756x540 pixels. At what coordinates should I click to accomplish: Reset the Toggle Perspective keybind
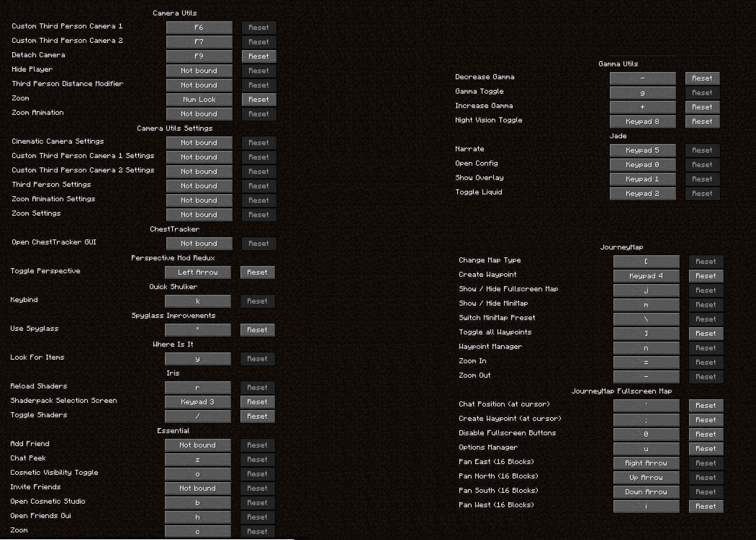pos(257,273)
